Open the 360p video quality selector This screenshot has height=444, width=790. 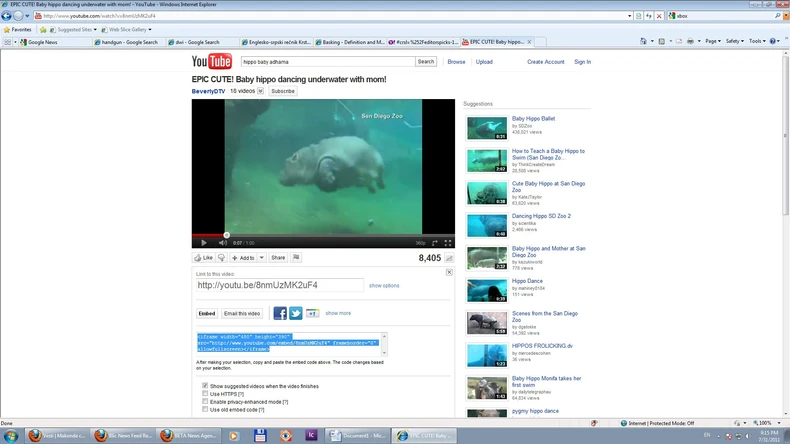[x=420, y=243]
